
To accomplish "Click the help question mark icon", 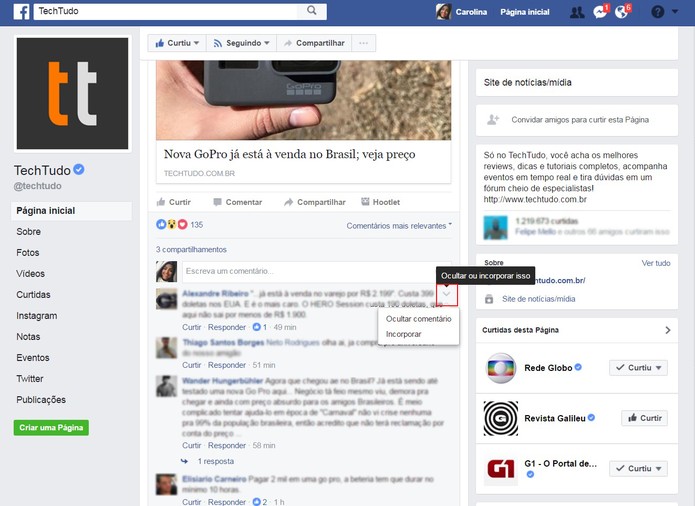I will coord(657,12).
